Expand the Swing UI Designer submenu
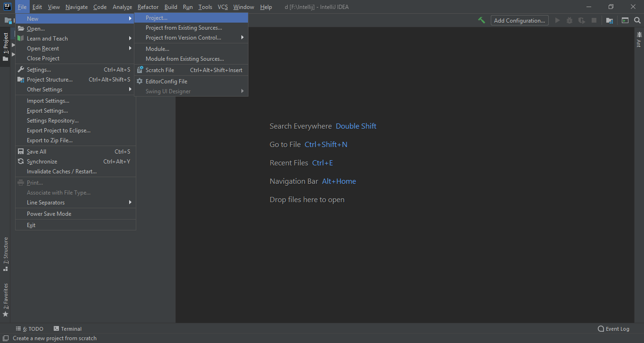 pos(191,91)
